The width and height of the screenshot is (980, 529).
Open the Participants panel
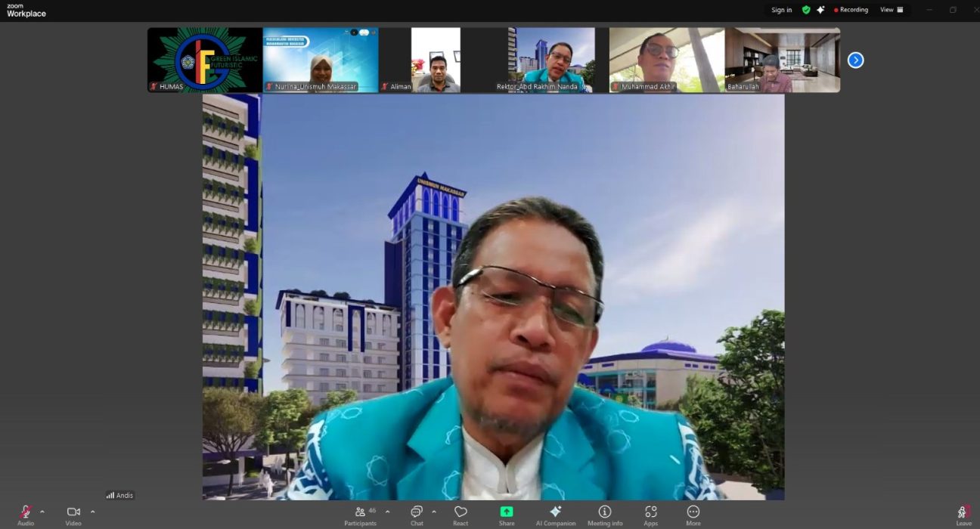coord(361,515)
